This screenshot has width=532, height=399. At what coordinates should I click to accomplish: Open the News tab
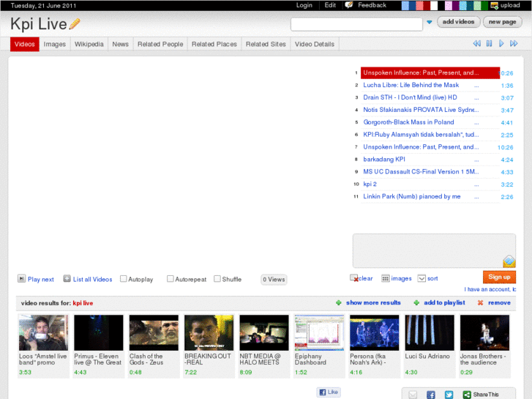click(121, 44)
